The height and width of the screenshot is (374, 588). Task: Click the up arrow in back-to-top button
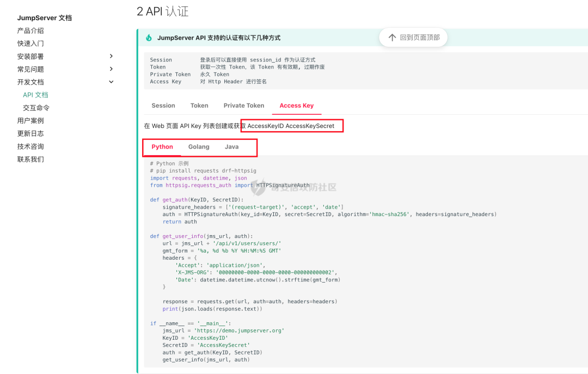point(392,38)
